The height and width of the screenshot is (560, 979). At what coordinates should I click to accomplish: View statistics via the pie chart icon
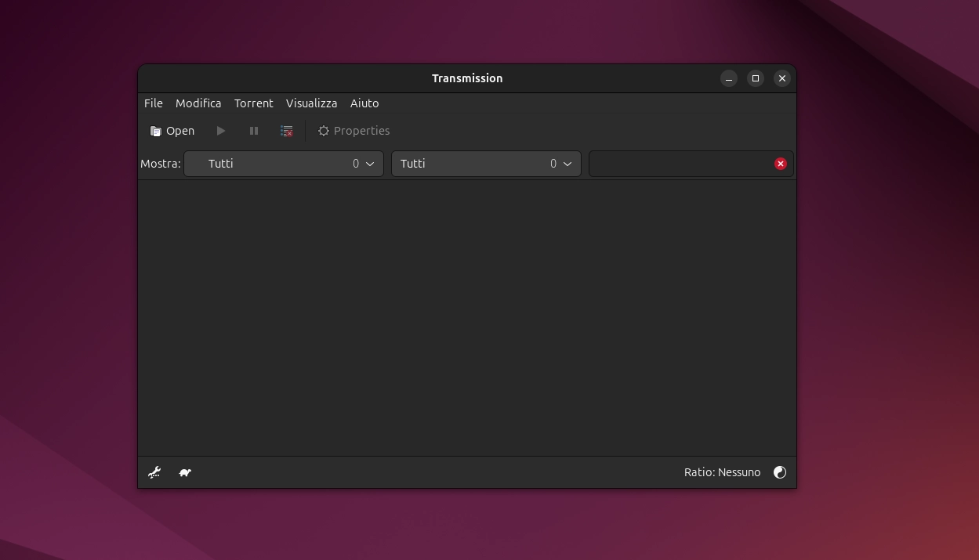point(780,472)
